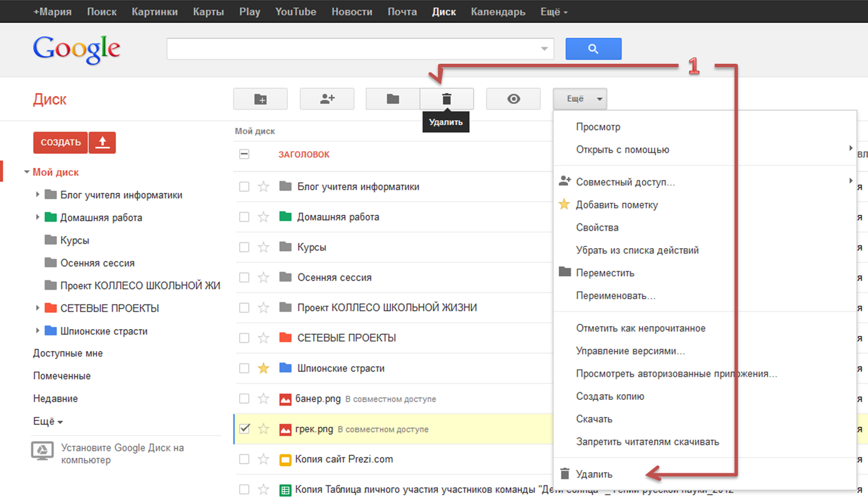Check the Копия сайт Prezi.com checkbox
Screen dimensions: 868x502
pos(244,459)
